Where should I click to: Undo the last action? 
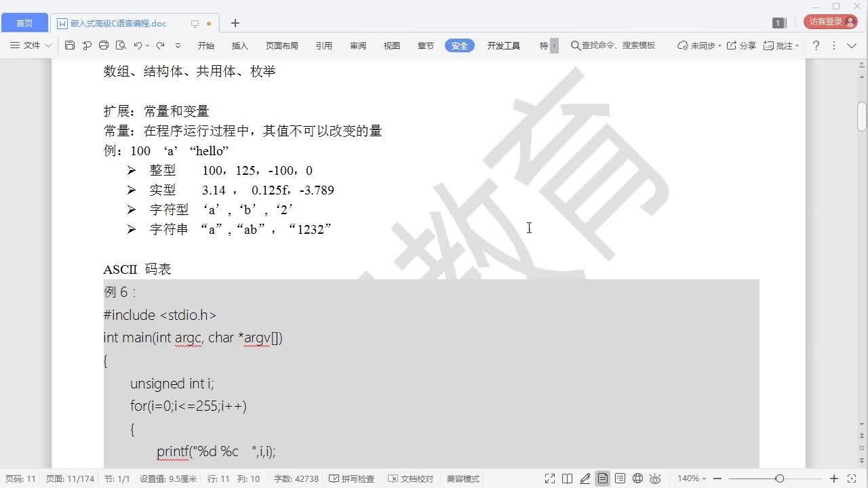tap(138, 45)
